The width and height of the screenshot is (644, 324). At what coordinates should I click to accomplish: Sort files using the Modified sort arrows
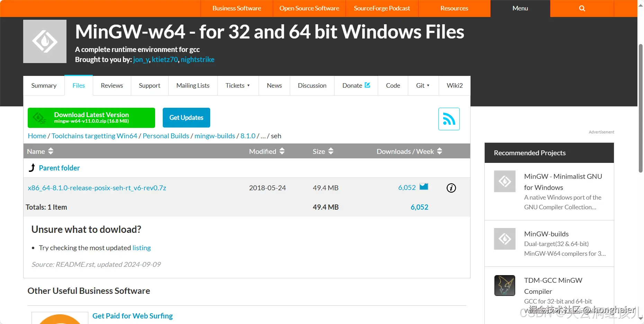click(x=282, y=151)
